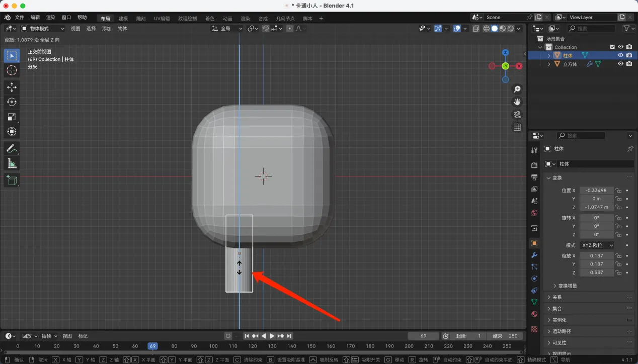Uncheck the Collection exclude checkbox
Screen dimensions: 638x364
[x=612, y=47]
